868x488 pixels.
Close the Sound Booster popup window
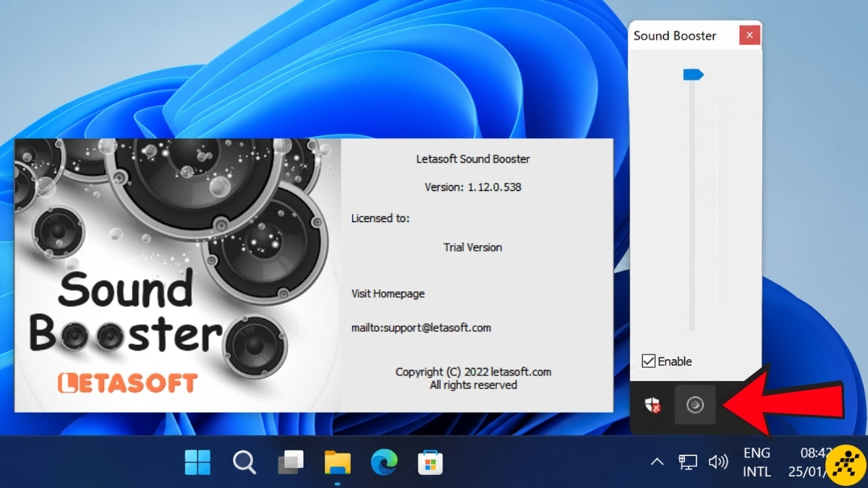[x=749, y=35]
